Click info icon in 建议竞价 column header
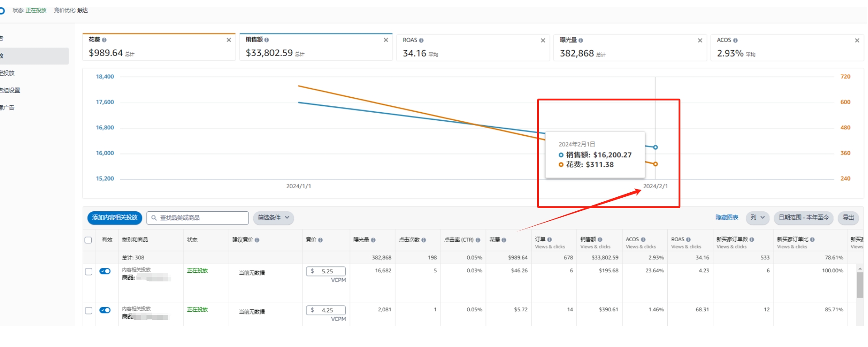Screen dimensions: 868x347 tap(257, 240)
